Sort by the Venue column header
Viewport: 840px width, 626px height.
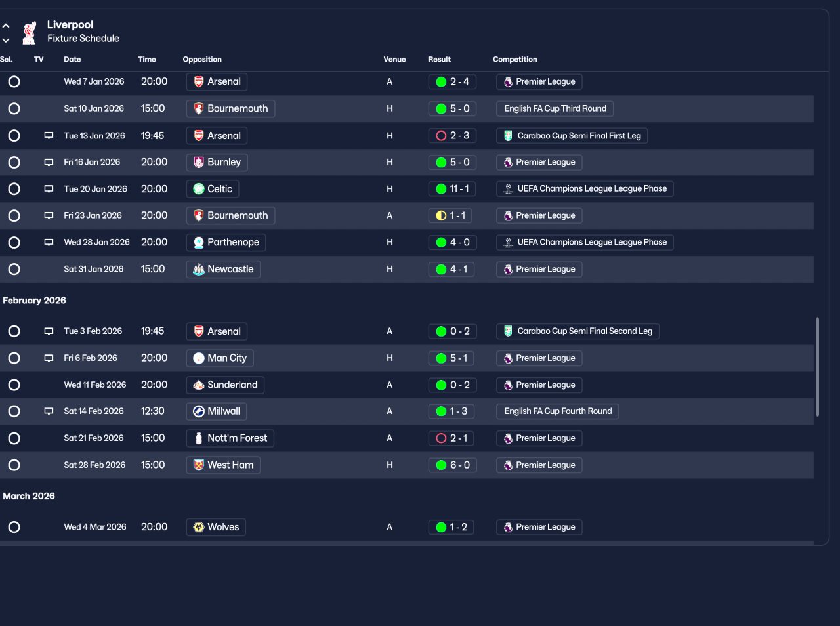tap(394, 59)
